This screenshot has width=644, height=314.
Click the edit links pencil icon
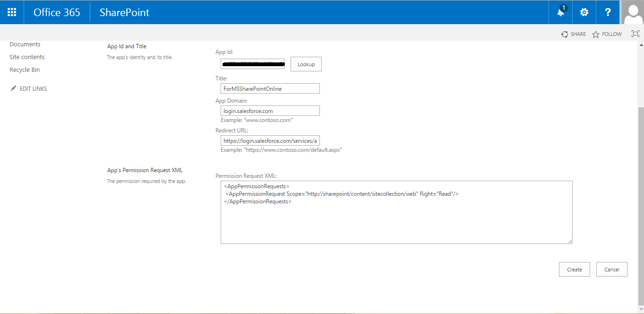pos(13,88)
